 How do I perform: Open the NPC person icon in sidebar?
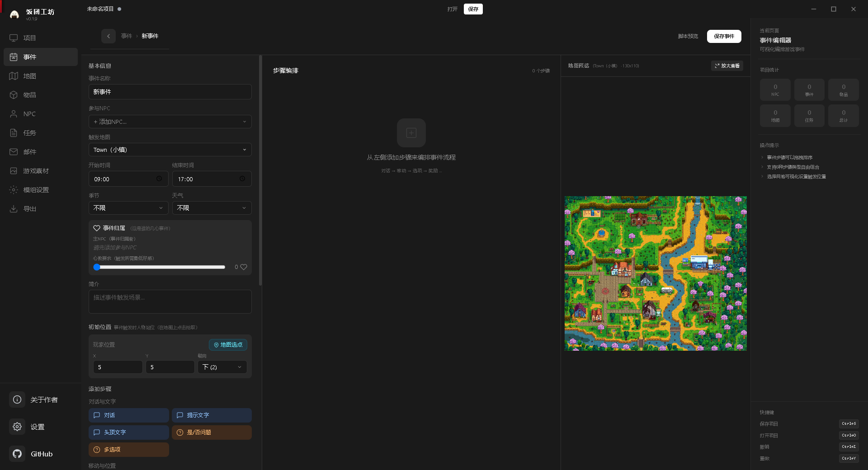point(14,114)
